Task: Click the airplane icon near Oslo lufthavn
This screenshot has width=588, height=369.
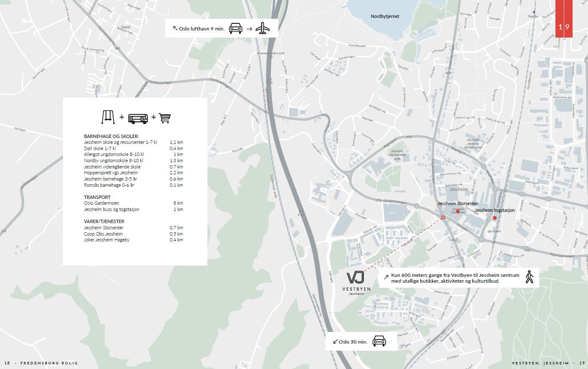Action: (x=262, y=28)
